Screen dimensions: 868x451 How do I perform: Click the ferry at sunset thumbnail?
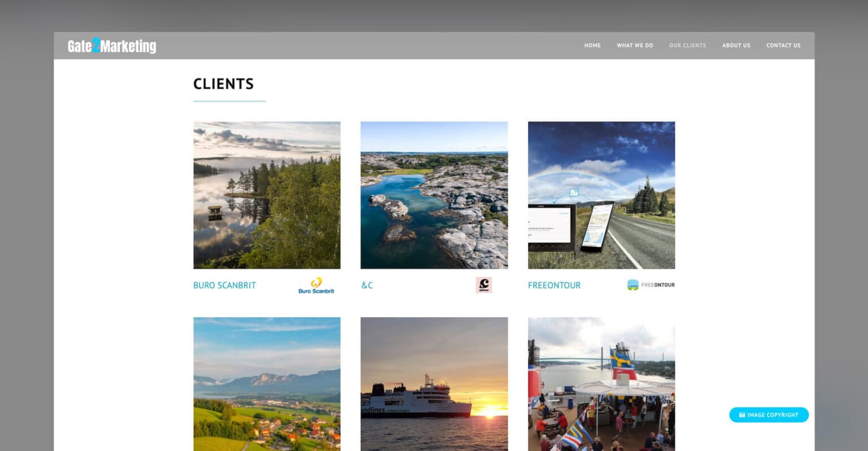[x=434, y=384]
